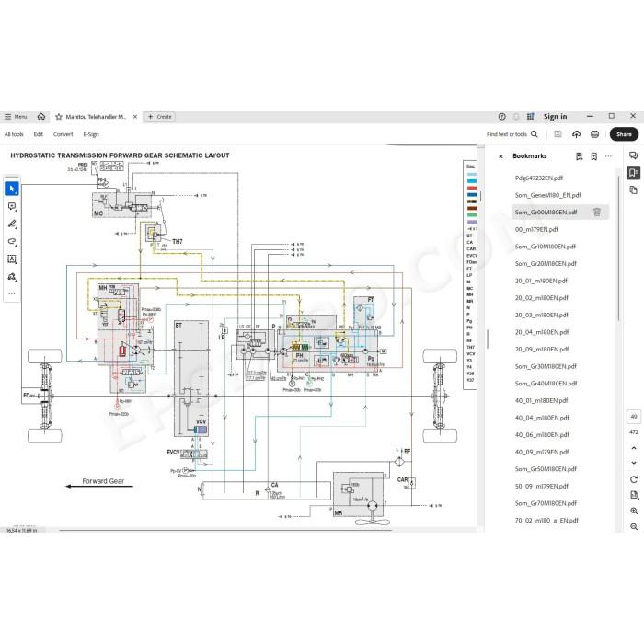Choose the Draw freehand lasso tool
Image resolution: width=644 pixels, height=644 pixels.
(12, 241)
